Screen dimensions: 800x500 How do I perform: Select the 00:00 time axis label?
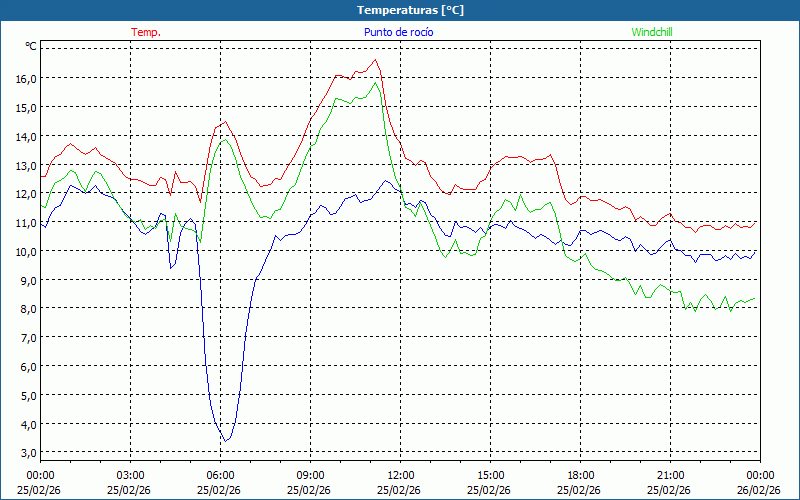coord(41,475)
